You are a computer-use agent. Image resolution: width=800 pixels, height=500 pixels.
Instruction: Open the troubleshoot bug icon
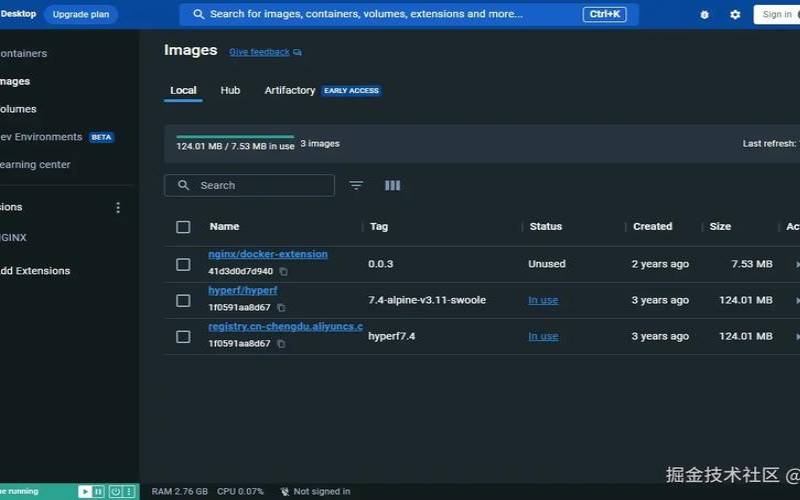[705, 15]
